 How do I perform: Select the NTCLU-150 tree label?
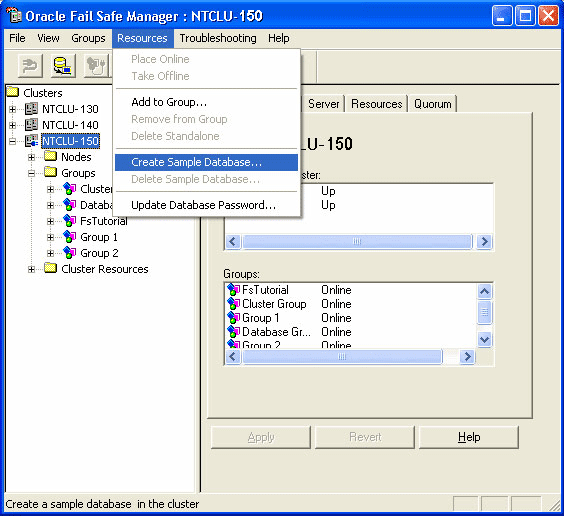70,141
